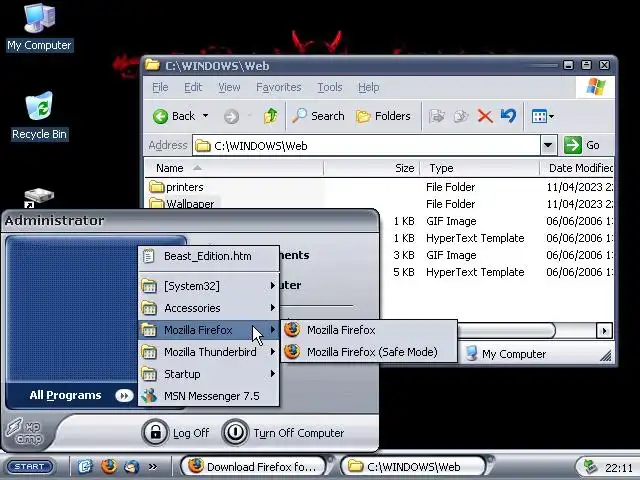This screenshot has height=480, width=640.
Task: Launch Thunderbird from quick launch bar
Action: coord(131,466)
